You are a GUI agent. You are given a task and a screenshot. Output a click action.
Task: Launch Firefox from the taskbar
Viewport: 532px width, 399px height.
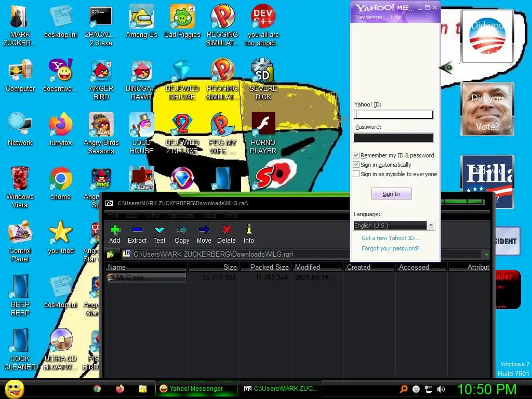click(x=120, y=389)
